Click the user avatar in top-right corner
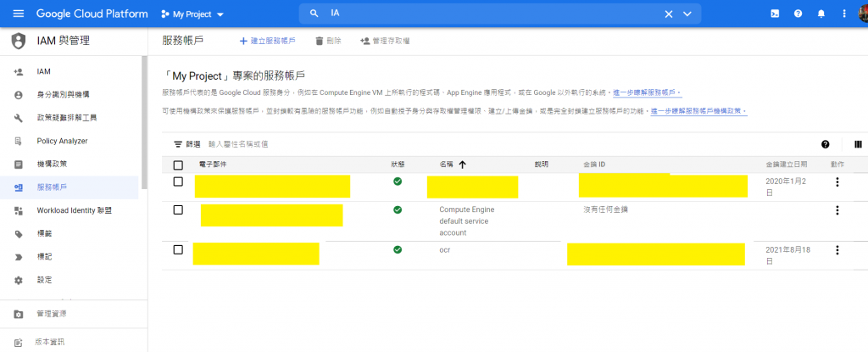This screenshot has width=868, height=352. [x=863, y=14]
